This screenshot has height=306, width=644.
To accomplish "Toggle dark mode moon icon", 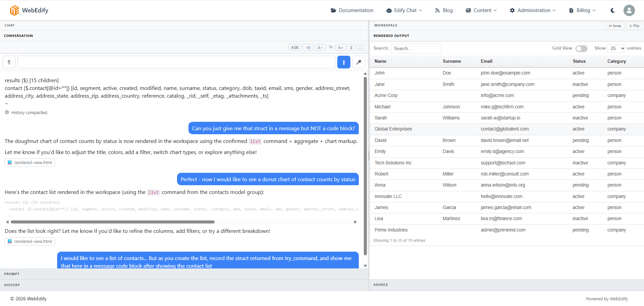I will pos(613,10).
